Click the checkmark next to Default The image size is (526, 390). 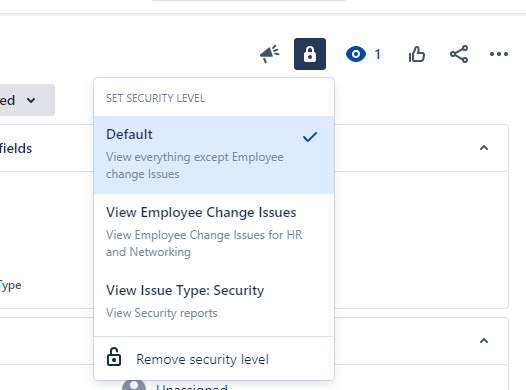(x=310, y=137)
